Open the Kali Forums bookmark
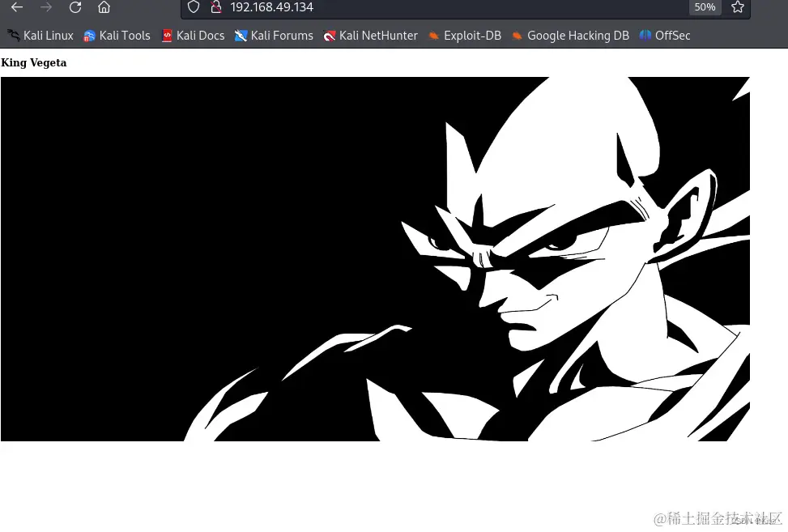This screenshot has width=788, height=532. [x=274, y=36]
